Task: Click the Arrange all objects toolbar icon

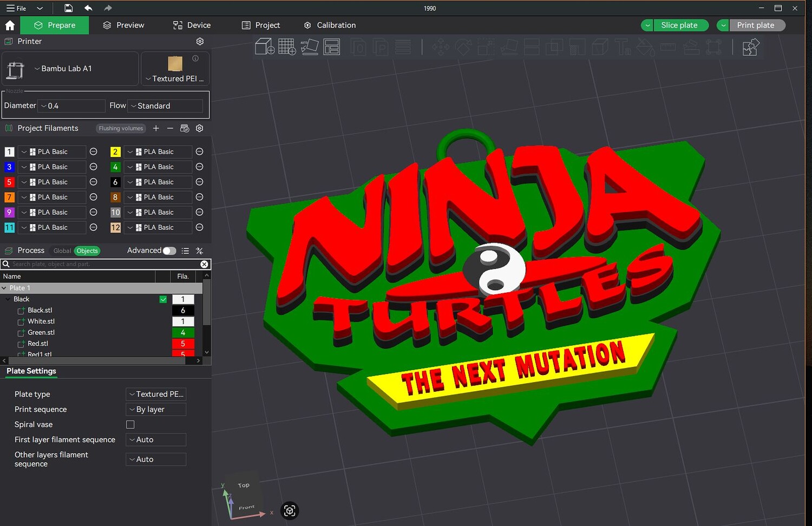Action: (x=332, y=47)
